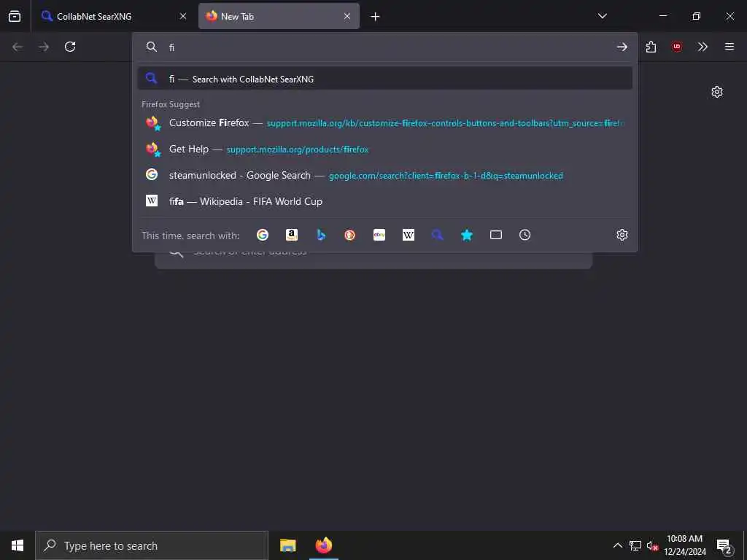Select the New Tab tab
The image size is (747, 560).
(279, 16)
